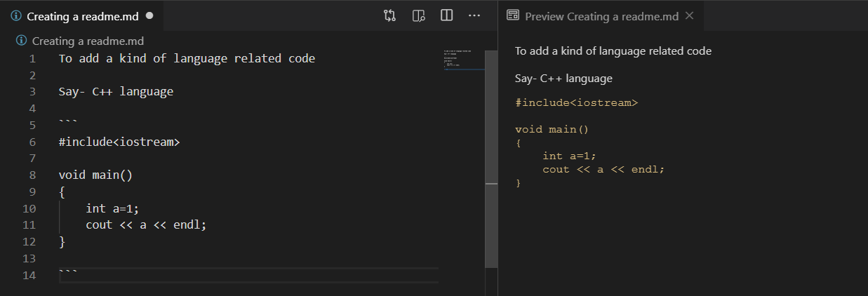Click 'Say- C++ language' in the editor

(116, 91)
